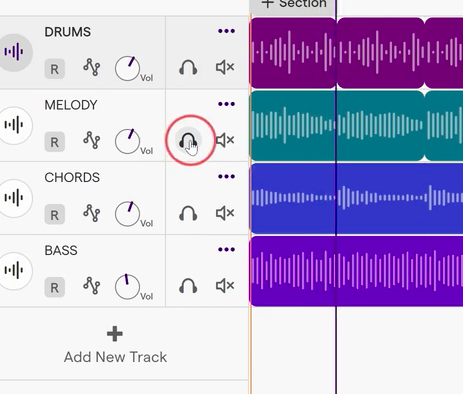The height and width of the screenshot is (394, 463).
Task: Open automation for the CHORDS track
Action: [92, 213]
